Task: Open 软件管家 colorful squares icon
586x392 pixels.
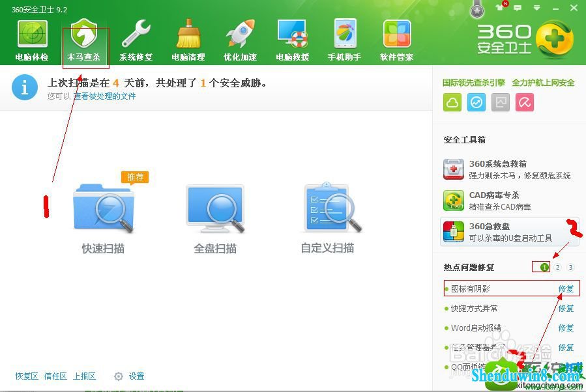Action: click(x=397, y=34)
